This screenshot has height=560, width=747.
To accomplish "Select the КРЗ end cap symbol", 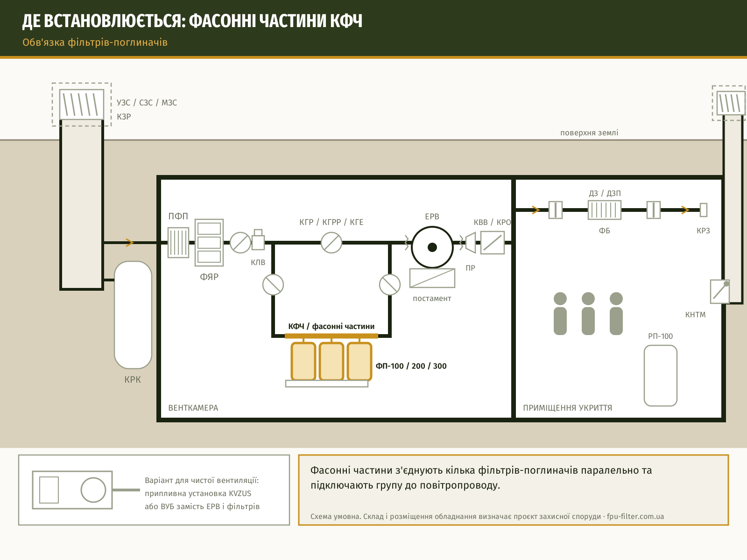I will 704,210.
